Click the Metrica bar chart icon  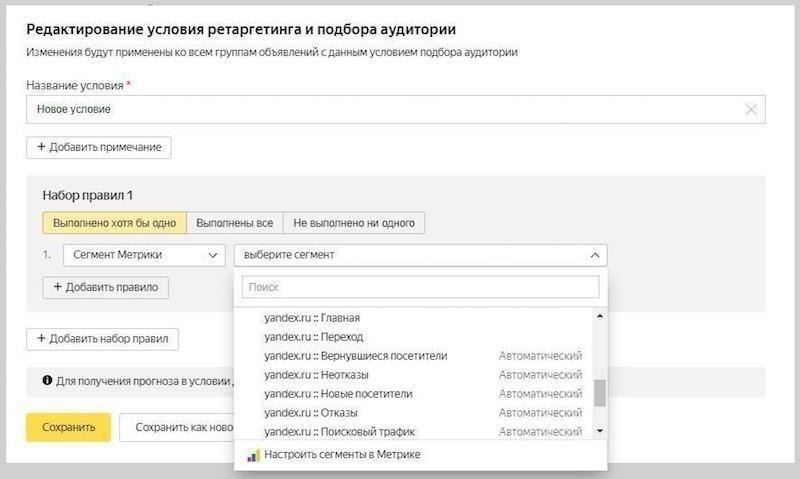click(x=253, y=455)
